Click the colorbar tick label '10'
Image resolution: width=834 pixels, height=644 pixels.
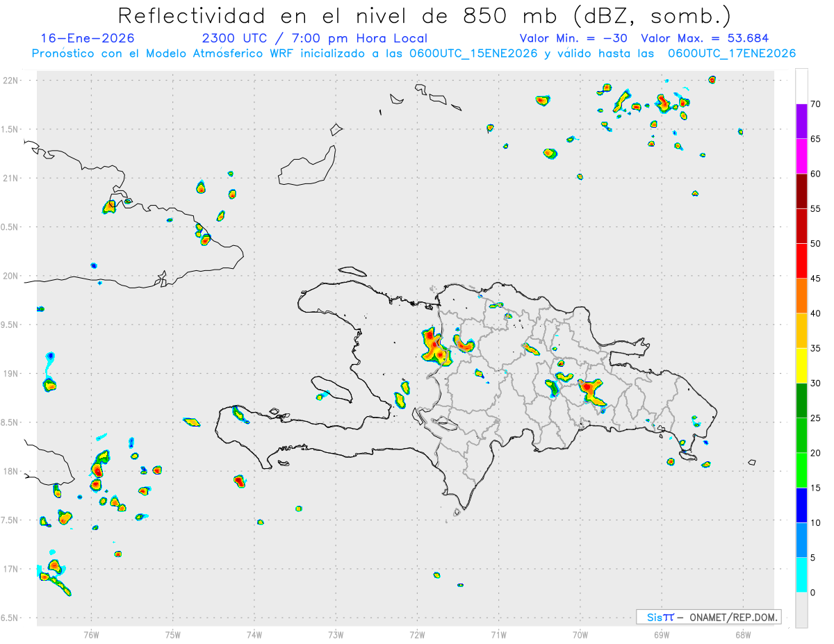815,522
